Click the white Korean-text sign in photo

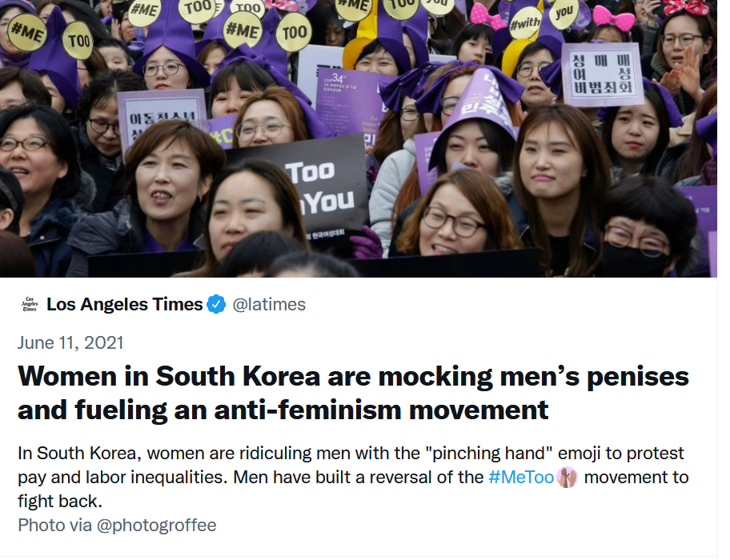click(601, 74)
